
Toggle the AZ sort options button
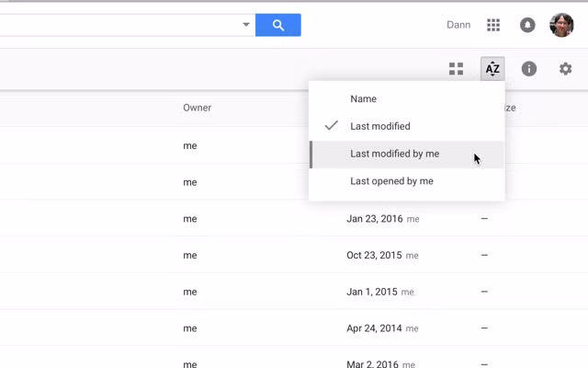pyautogui.click(x=492, y=69)
